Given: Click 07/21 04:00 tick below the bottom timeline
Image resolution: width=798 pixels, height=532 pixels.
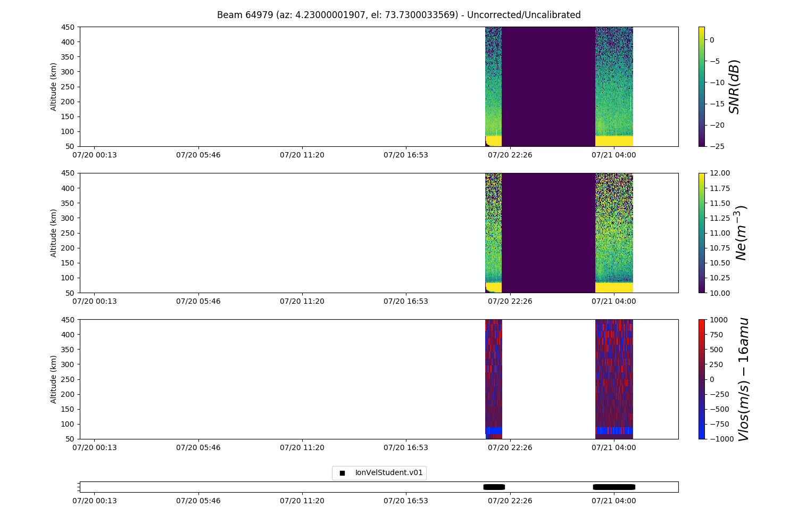Looking at the screenshot, I should click(614, 501).
